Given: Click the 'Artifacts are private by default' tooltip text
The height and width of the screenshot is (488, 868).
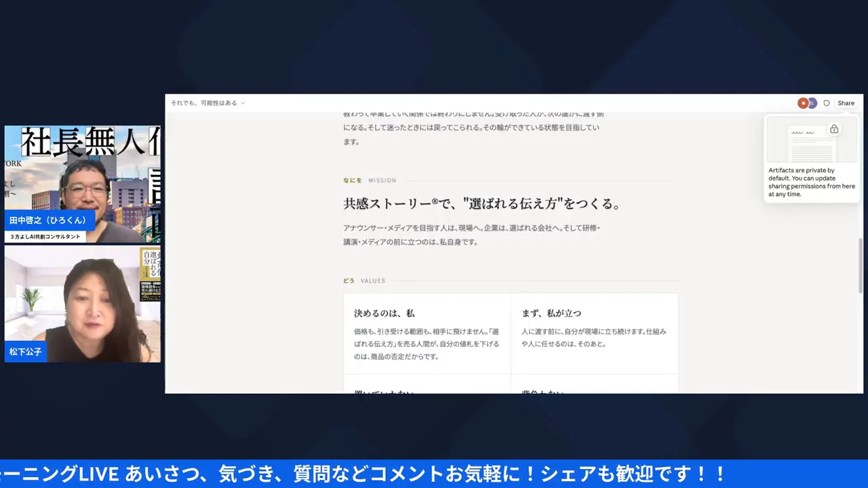Looking at the screenshot, I should [x=812, y=182].
